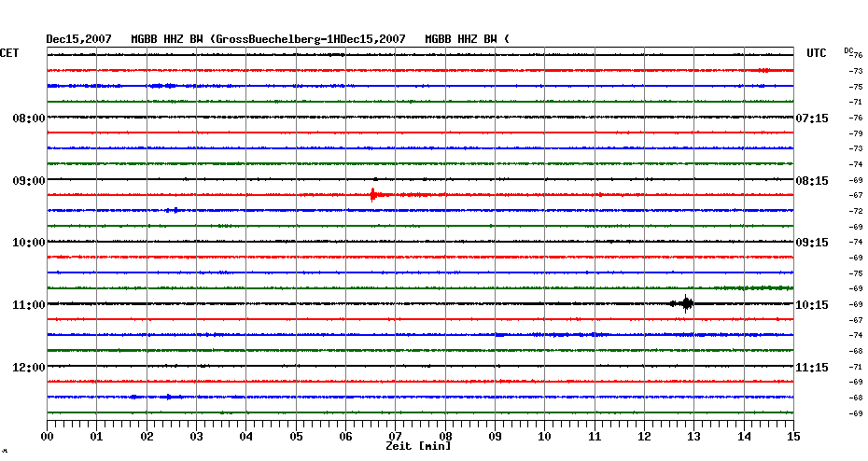Click the DC offset value -79
Viewport: 868px width, 461px height.
[856, 133]
